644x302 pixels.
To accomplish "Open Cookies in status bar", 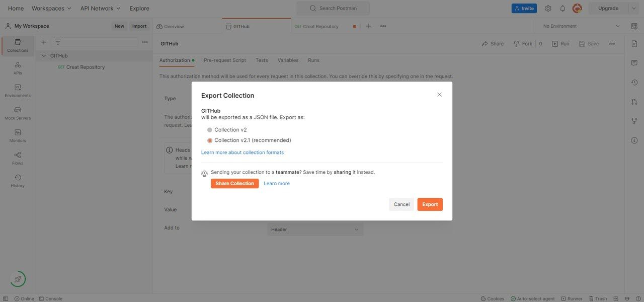I will 493,298.
